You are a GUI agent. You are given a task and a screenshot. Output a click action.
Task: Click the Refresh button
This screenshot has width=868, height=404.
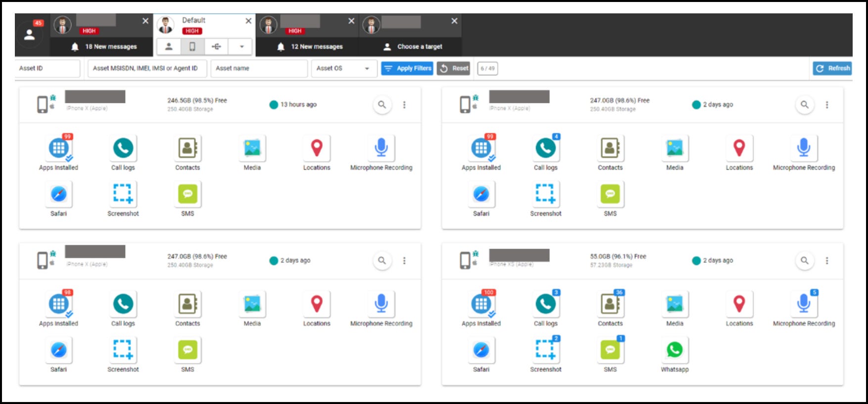[832, 68]
